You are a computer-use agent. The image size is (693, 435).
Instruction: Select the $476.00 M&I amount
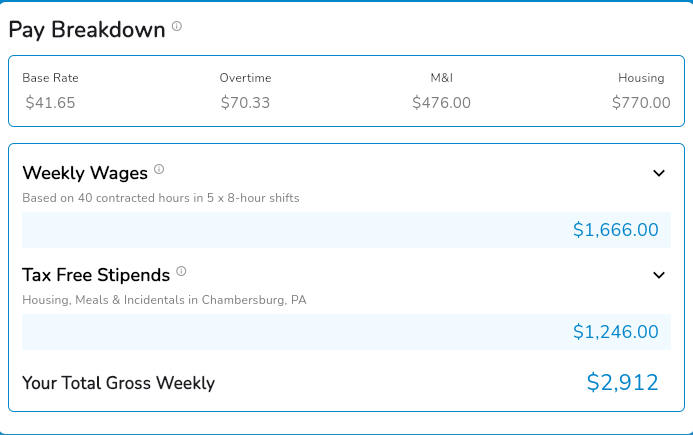click(x=441, y=102)
